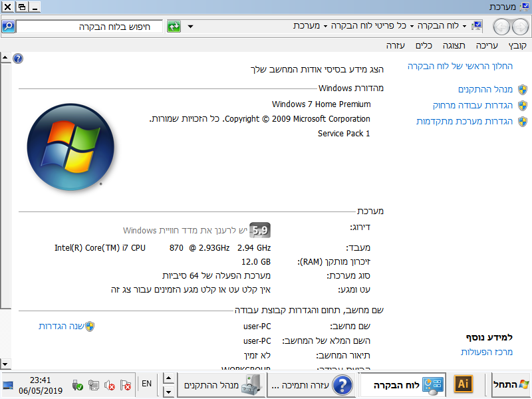Refresh the address bar with green arrows button
This screenshot has height=399, width=532.
point(174,26)
